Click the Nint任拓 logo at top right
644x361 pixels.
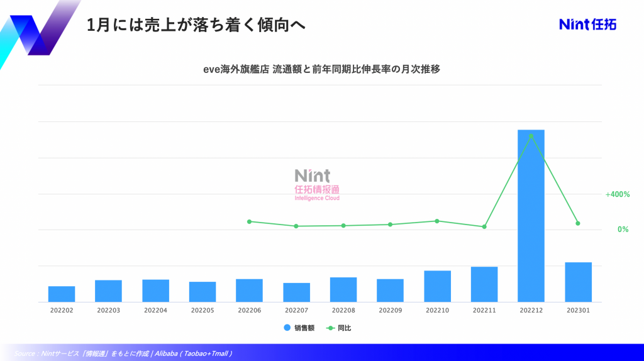click(x=587, y=25)
